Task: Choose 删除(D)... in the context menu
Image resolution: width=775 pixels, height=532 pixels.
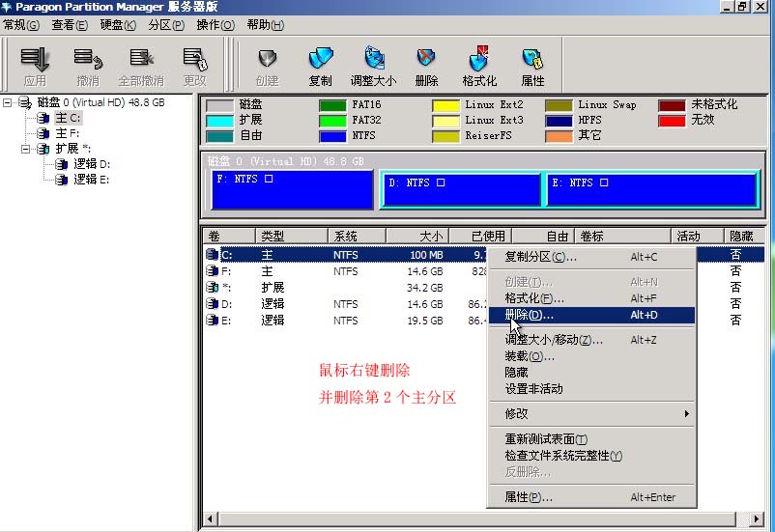Action: tap(591, 315)
